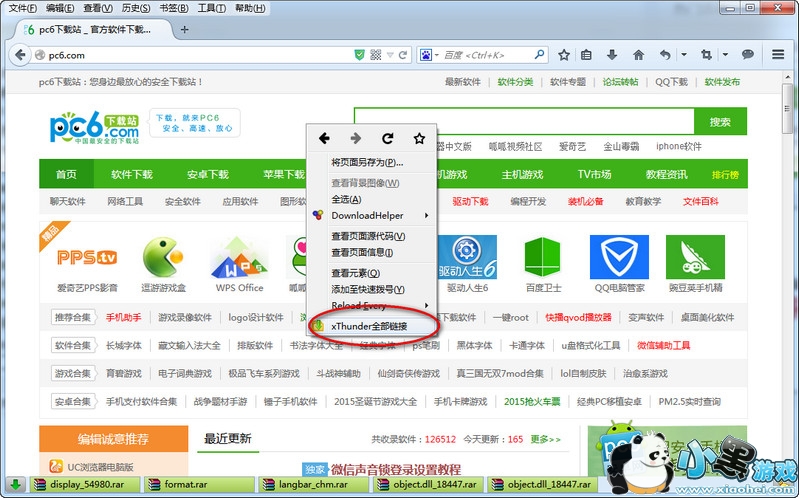The image size is (799, 498).
Task: Open dropdown arrow next to crop icon
Action: click(725, 55)
